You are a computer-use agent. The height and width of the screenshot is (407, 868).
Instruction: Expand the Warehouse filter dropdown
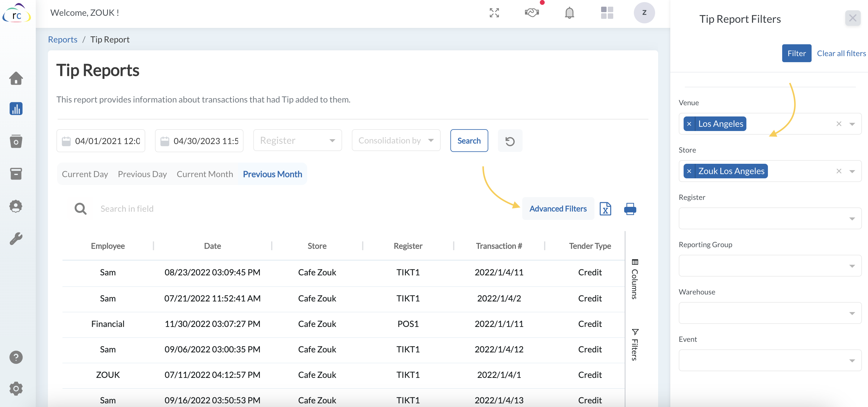[770, 313]
